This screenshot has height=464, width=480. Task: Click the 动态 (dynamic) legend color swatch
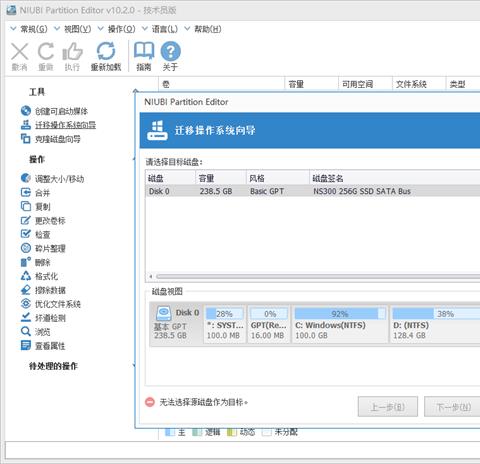click(232, 432)
